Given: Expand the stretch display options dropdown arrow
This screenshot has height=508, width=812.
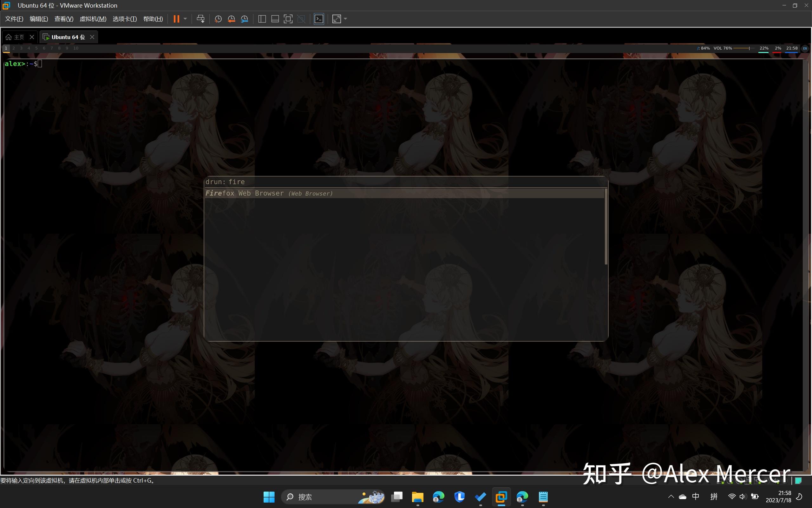Looking at the screenshot, I should point(345,19).
